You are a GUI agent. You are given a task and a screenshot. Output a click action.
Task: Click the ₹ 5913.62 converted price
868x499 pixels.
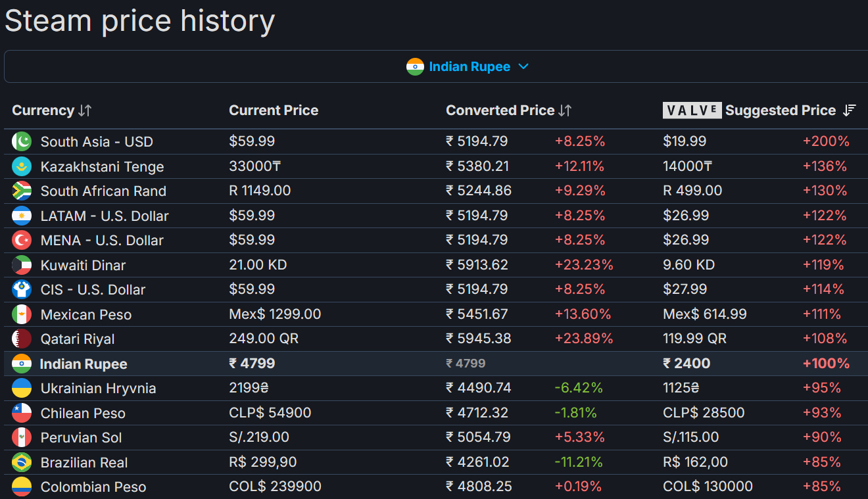coord(477,265)
